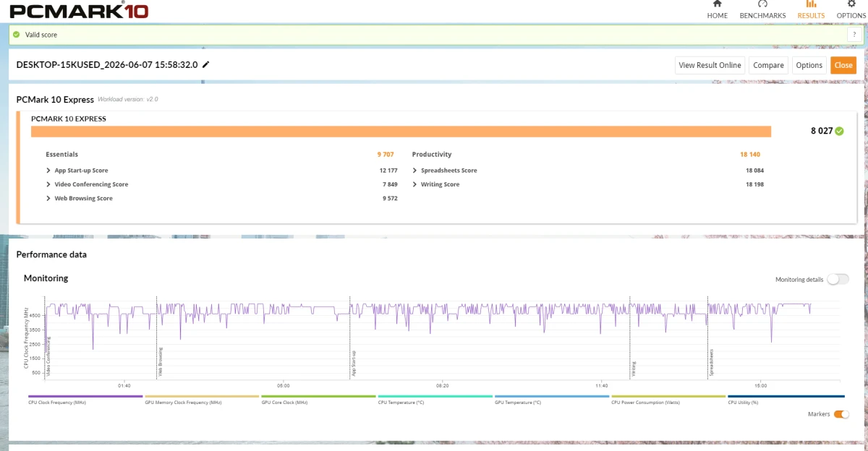
Task: Toggle CPU Utility legend bar
Action: [x=786, y=396]
